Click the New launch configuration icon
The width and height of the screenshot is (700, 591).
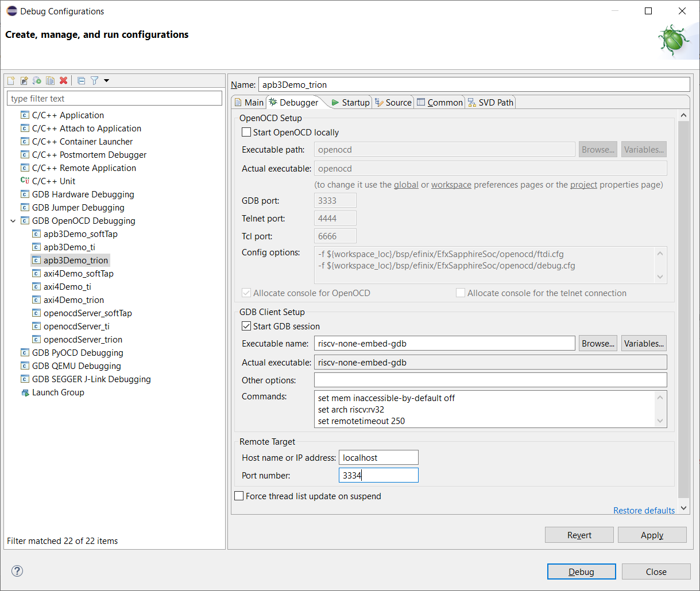pos(11,81)
